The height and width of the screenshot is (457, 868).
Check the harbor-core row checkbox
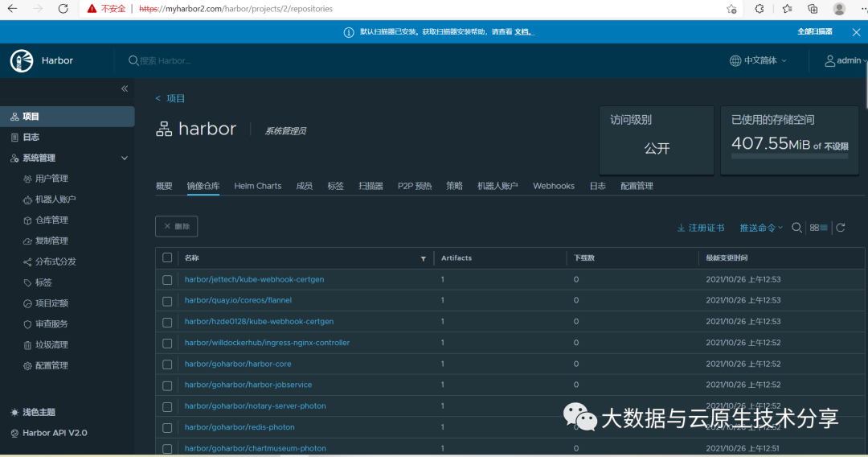(167, 364)
